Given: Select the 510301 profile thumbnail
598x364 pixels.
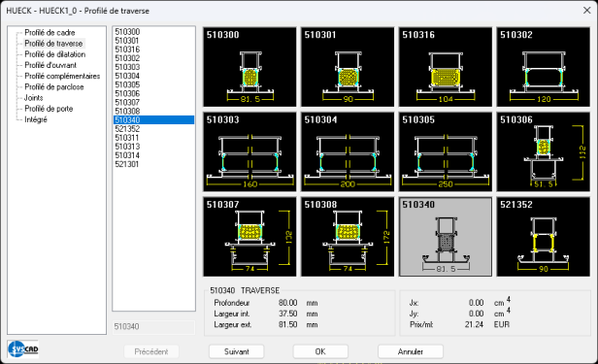Looking at the screenshot, I should click(x=348, y=67).
